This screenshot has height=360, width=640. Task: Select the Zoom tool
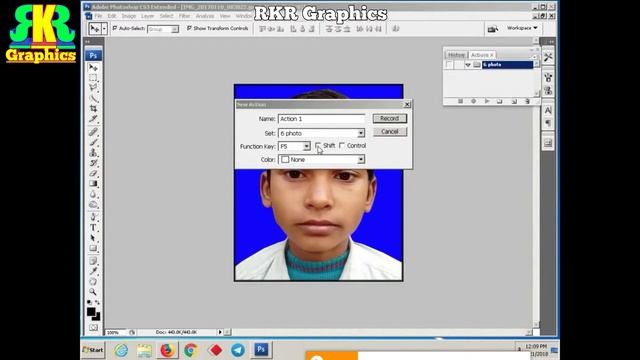(x=93, y=292)
